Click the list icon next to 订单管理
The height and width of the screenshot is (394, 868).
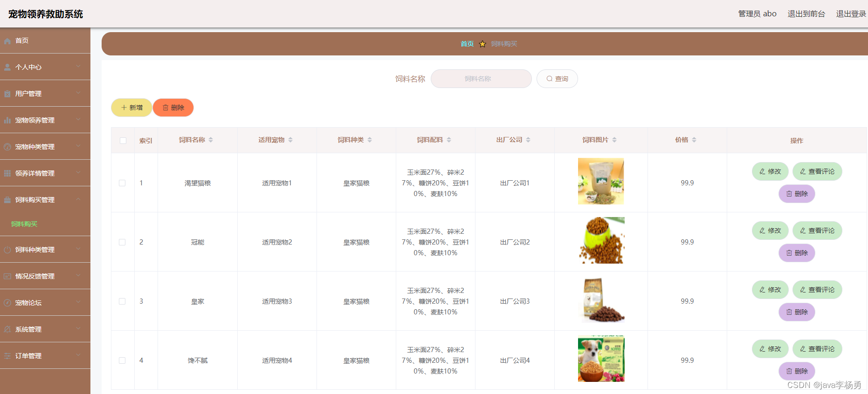coord(7,356)
